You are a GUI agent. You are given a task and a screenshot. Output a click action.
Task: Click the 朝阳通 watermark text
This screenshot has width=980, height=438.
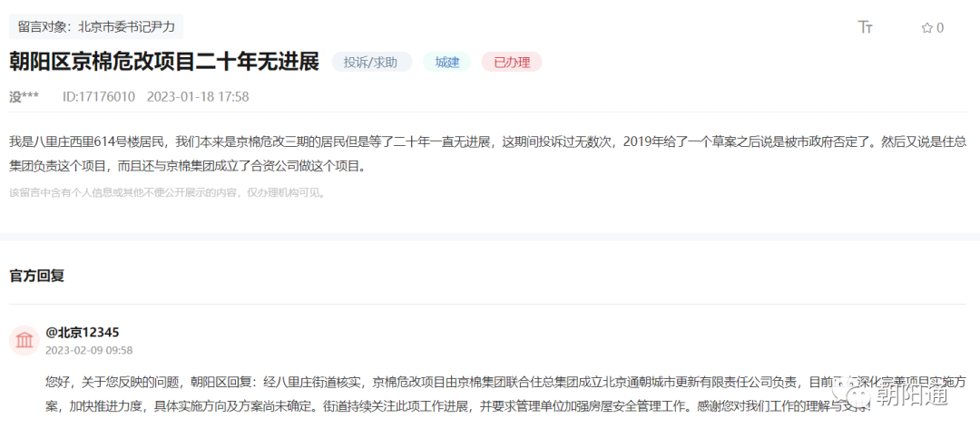coord(910,395)
